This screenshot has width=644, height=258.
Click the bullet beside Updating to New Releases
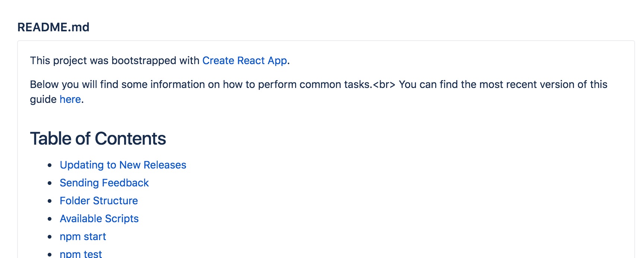coord(50,166)
